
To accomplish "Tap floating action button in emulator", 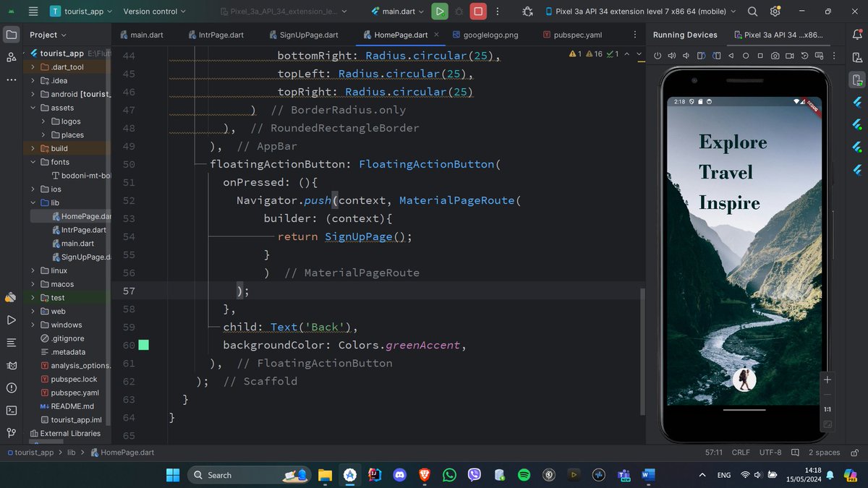I will (744, 379).
